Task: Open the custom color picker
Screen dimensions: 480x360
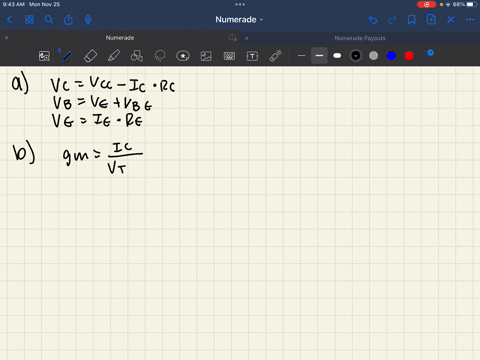Action: click(427, 55)
